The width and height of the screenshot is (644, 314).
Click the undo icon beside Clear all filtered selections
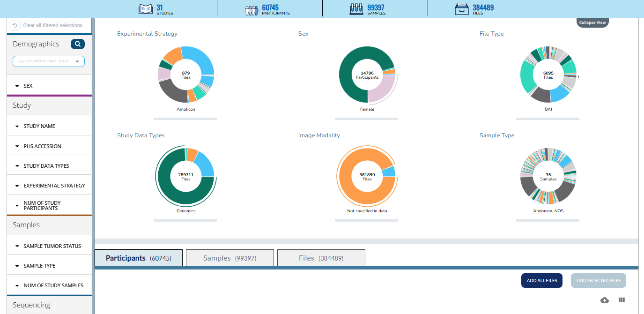pyautogui.click(x=15, y=25)
